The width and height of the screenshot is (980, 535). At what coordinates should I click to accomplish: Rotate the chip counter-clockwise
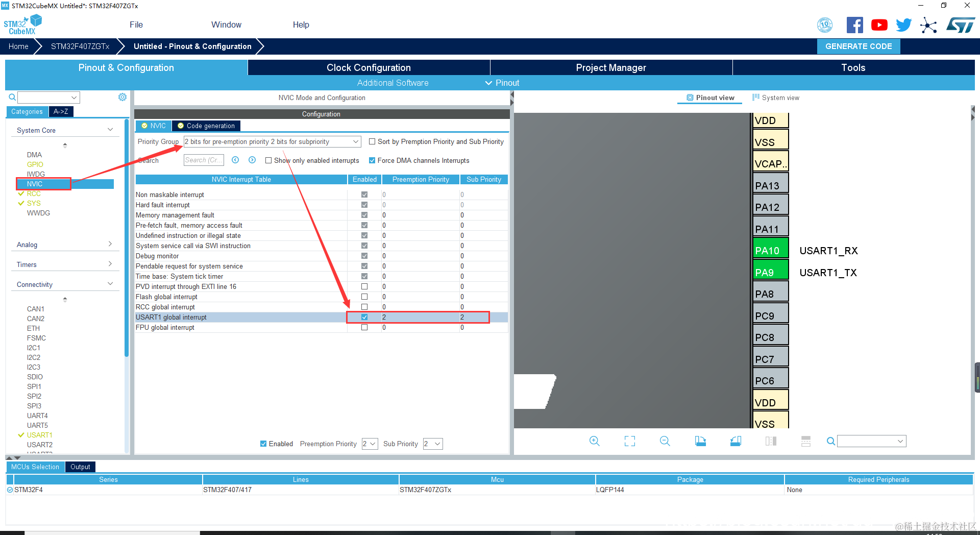[x=736, y=441]
